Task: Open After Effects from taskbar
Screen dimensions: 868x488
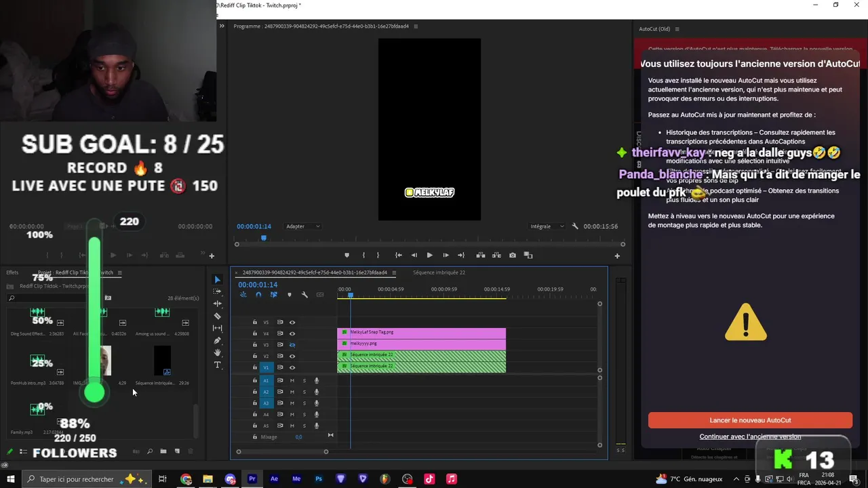Action: 274,479
